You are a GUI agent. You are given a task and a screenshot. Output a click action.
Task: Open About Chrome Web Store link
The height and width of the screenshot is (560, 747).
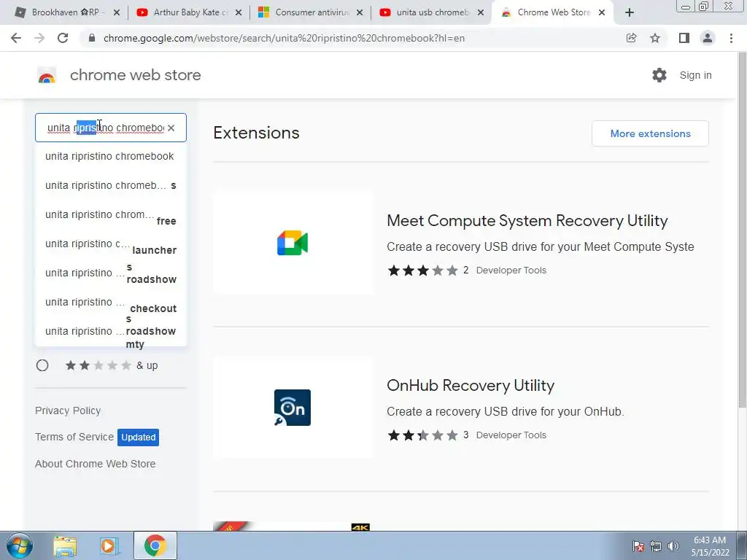pos(96,463)
